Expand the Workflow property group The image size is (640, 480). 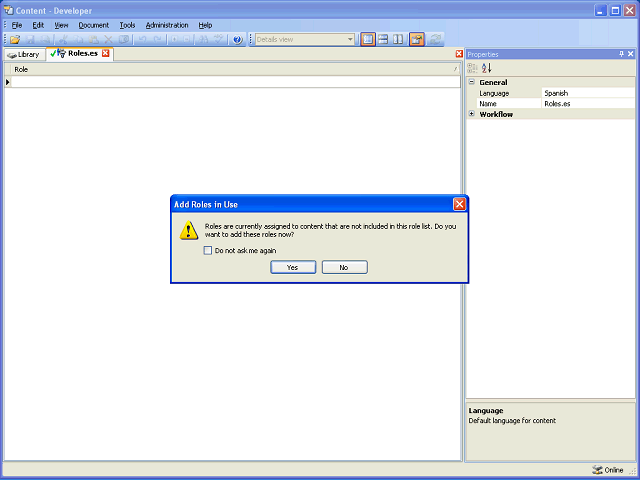[472, 114]
